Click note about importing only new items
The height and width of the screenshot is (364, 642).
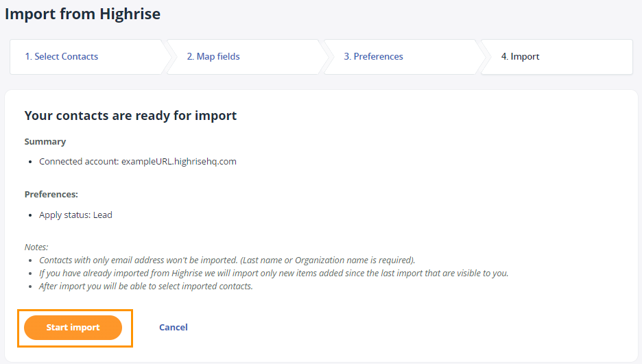click(274, 274)
